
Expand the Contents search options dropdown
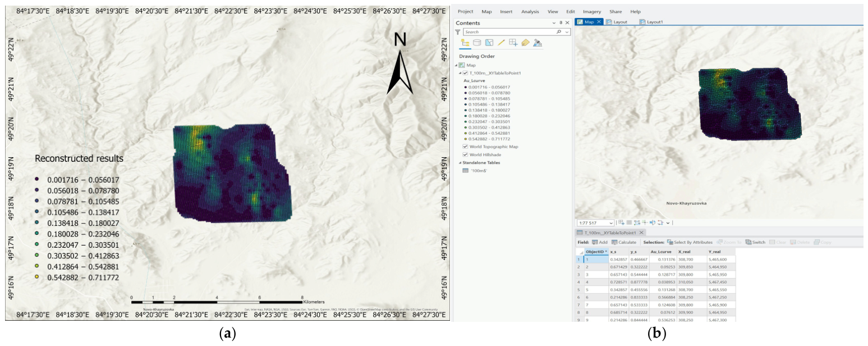pos(566,32)
